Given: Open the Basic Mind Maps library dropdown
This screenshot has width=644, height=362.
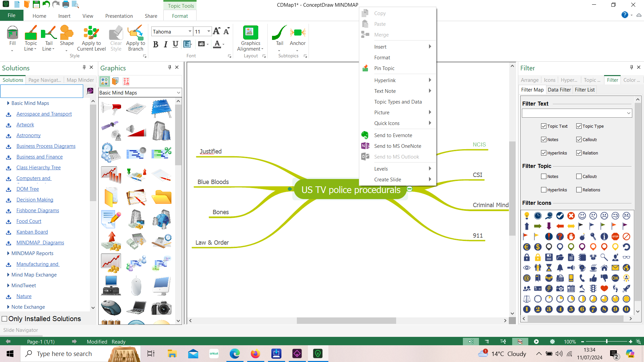Looking at the screenshot, I should pos(178,93).
